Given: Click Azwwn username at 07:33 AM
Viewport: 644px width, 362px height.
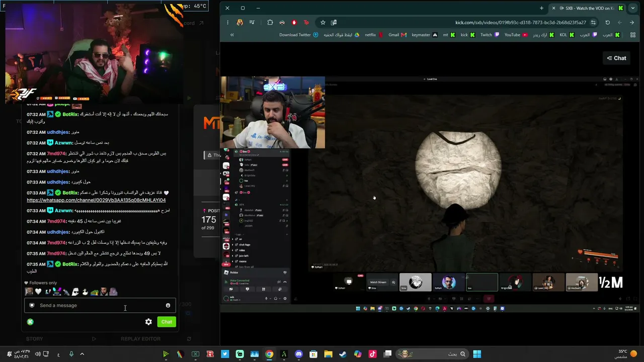Looking at the screenshot, I should click(64, 211).
